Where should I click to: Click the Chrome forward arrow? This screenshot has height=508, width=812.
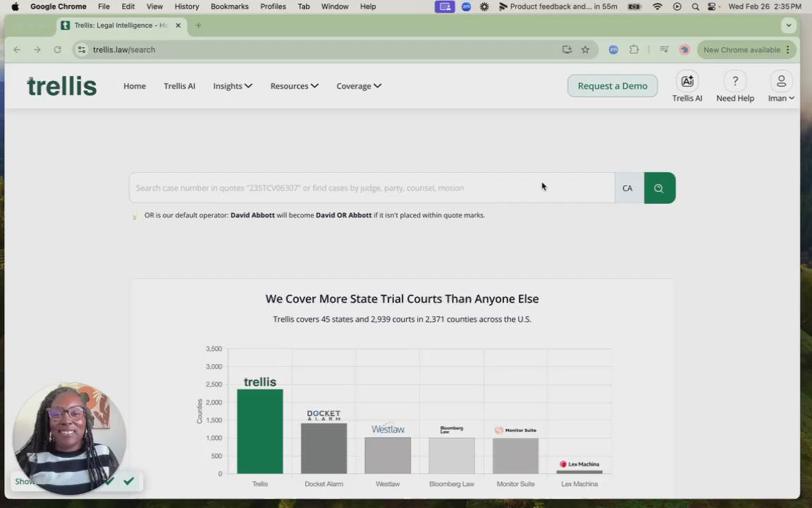[37, 50]
